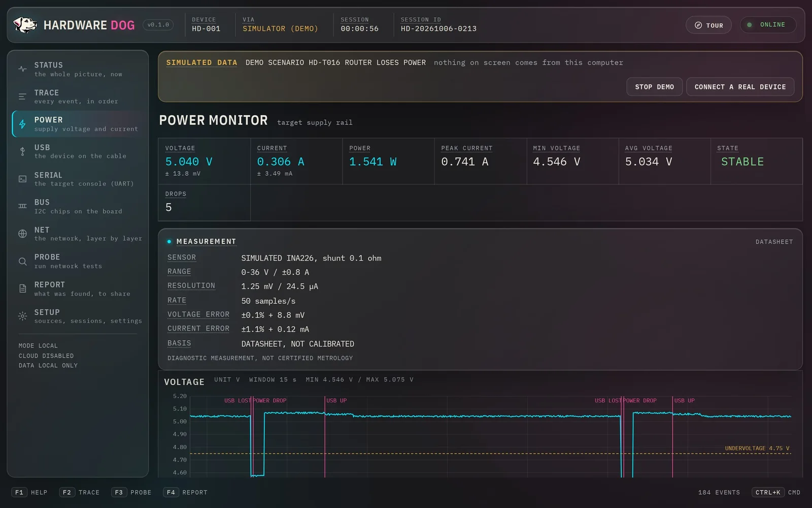The image size is (812, 508).
Task: Click the 184 Events counter
Action: (719, 492)
